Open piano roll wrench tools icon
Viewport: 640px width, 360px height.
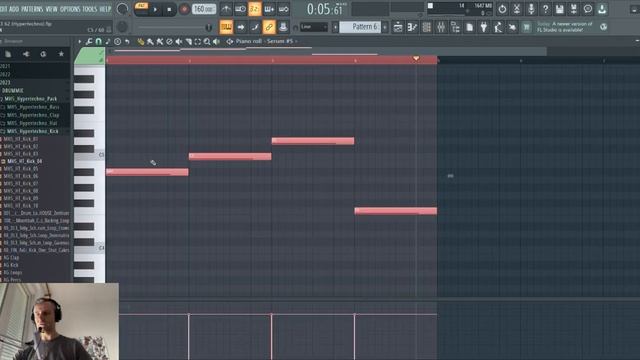pos(89,41)
